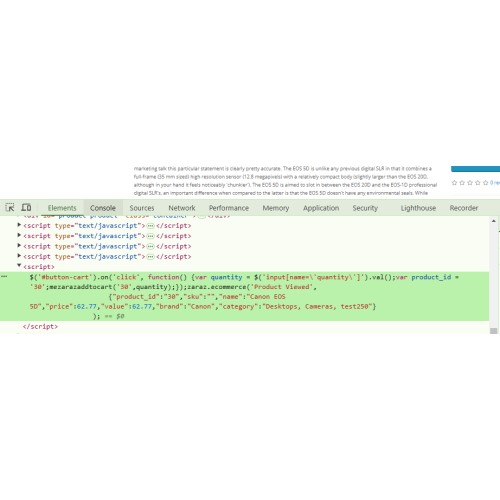Click the ellipsis badge in second script tag
This screenshot has height=500, width=500.
(x=150, y=236)
